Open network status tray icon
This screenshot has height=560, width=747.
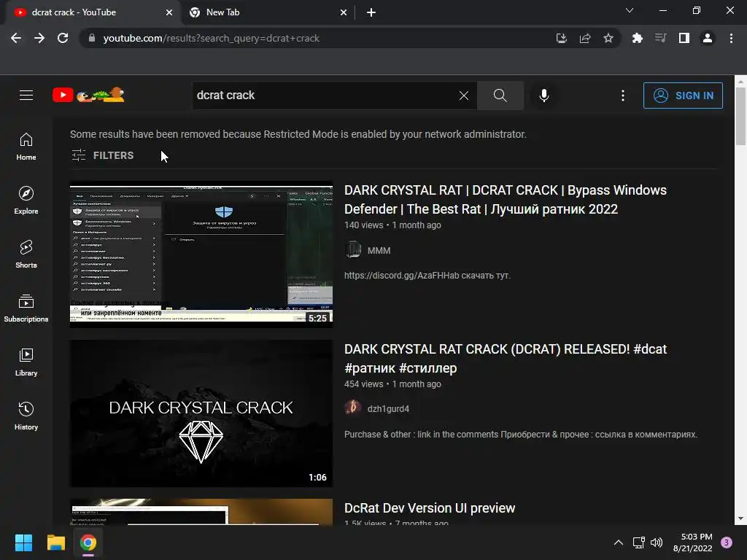coord(638,542)
